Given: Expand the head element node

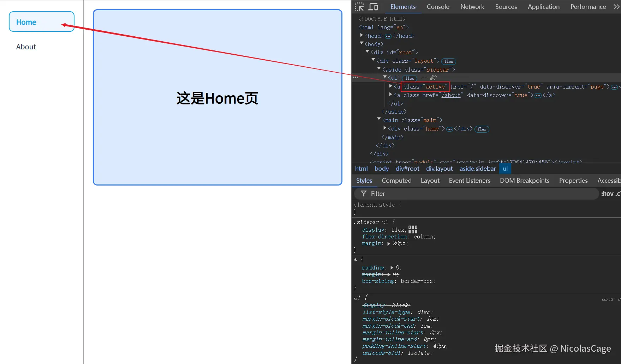Looking at the screenshot, I should coord(362,35).
